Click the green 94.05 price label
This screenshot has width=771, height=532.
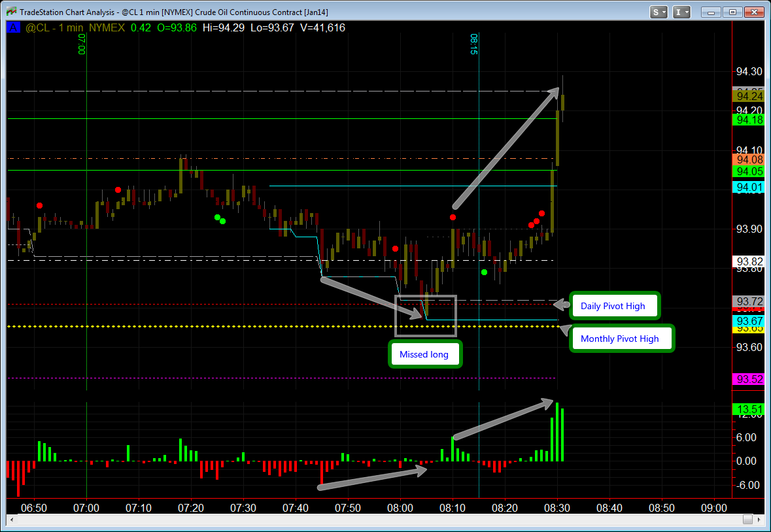748,171
